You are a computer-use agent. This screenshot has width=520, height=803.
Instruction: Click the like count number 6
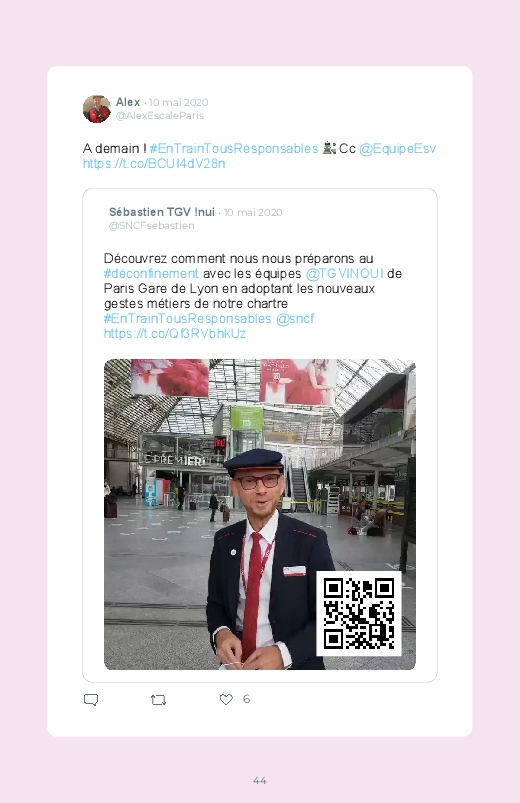tap(246, 699)
